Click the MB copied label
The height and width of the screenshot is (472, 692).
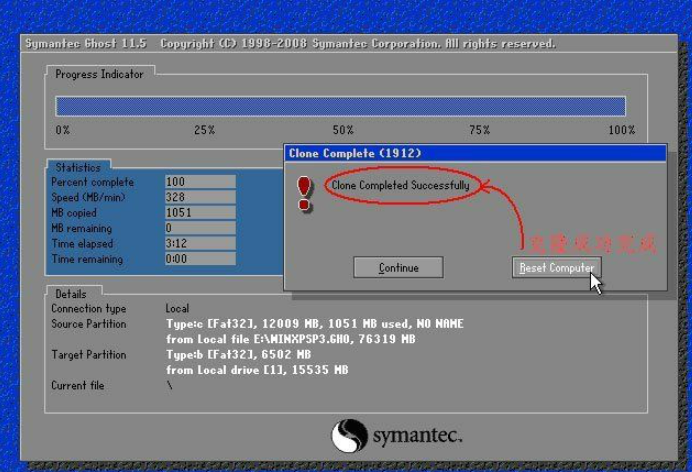pyautogui.click(x=74, y=213)
